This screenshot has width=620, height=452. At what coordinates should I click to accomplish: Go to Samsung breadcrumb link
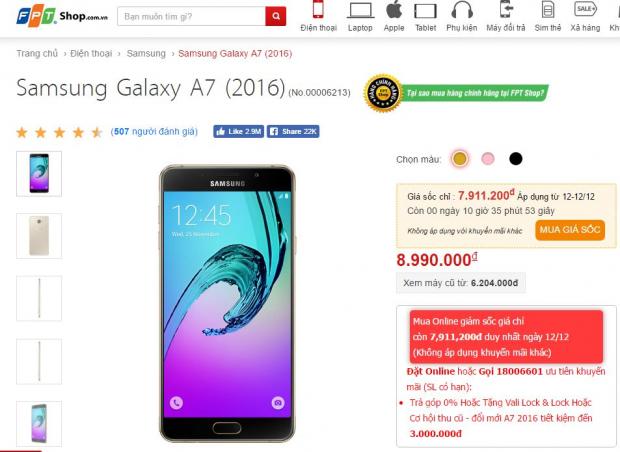[146, 53]
